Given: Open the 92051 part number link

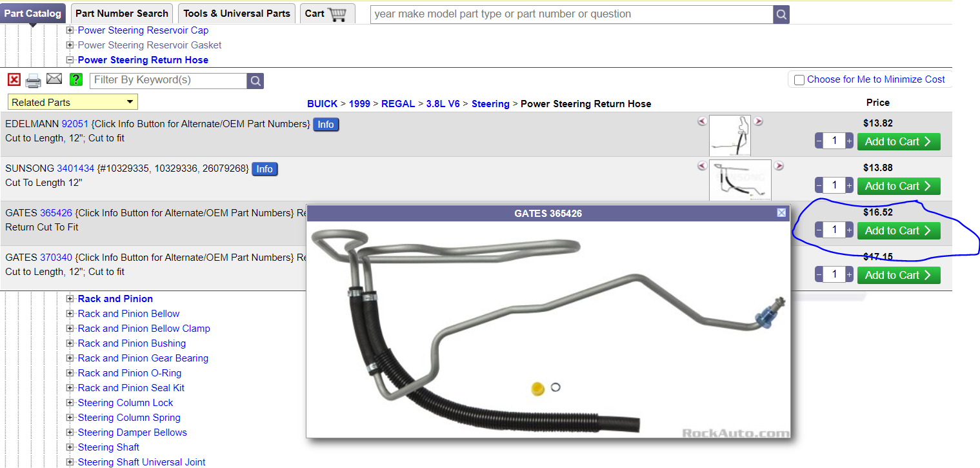Looking at the screenshot, I should click(75, 124).
